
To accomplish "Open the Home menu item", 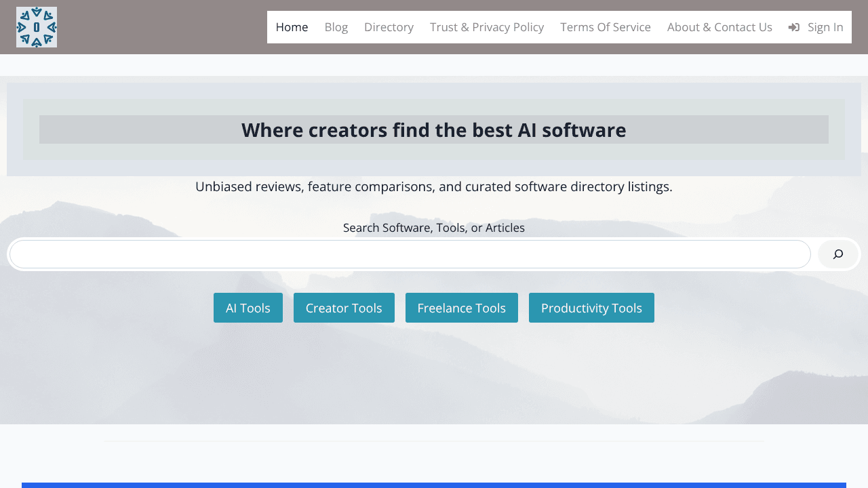I will point(292,27).
